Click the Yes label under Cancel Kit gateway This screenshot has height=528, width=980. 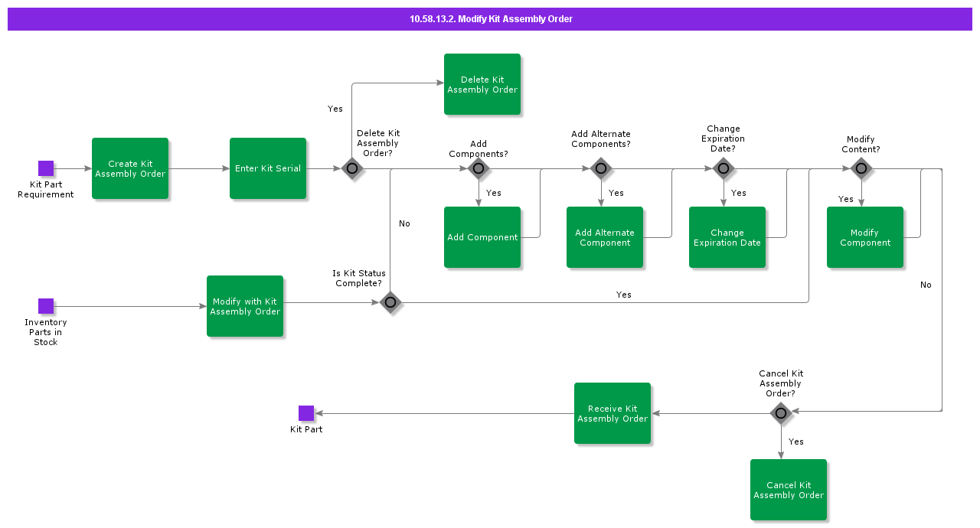click(796, 442)
